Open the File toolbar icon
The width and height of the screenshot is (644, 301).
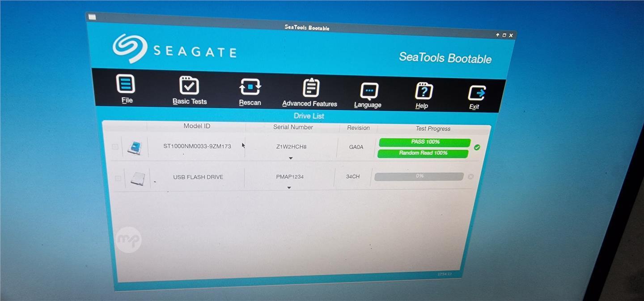click(x=126, y=84)
